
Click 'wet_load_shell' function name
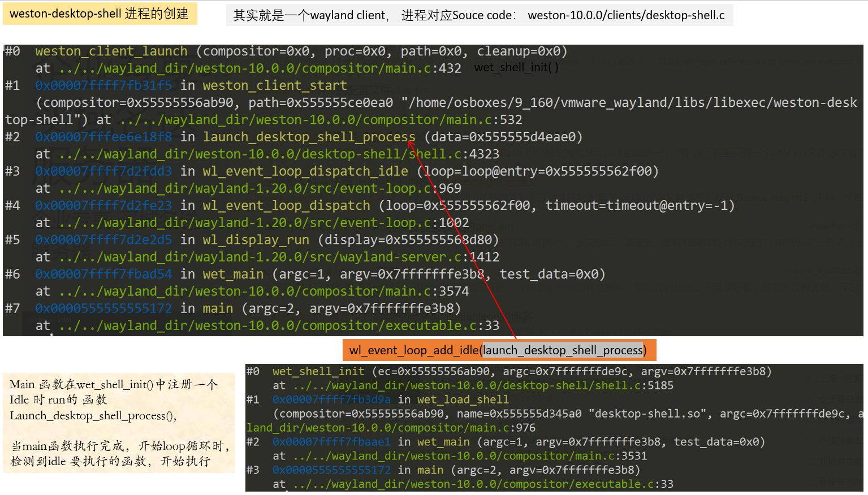463,400
